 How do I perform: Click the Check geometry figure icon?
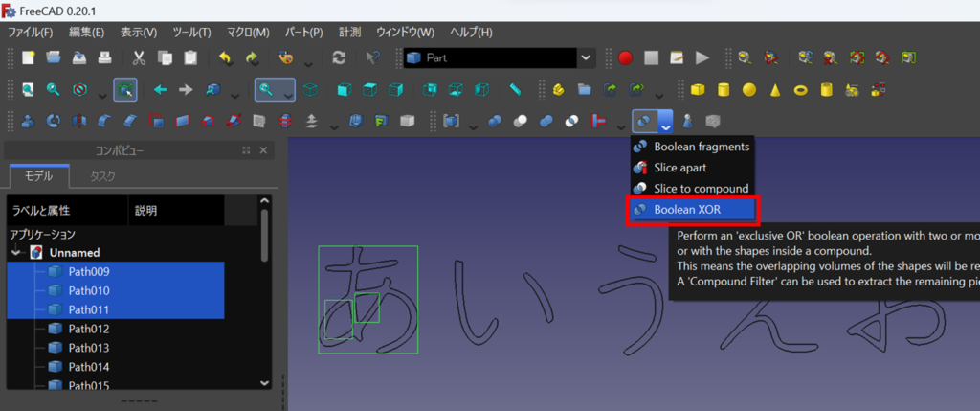[687, 121]
